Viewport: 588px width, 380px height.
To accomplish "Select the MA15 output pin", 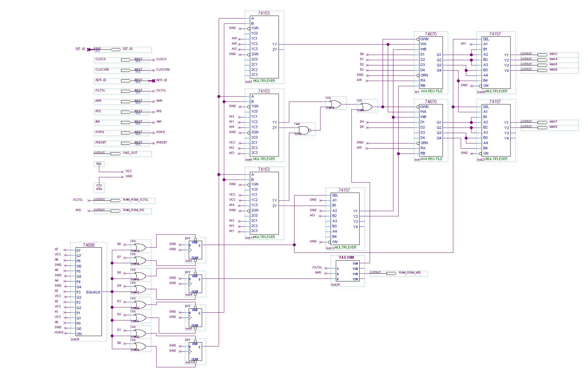I will 549,65.
